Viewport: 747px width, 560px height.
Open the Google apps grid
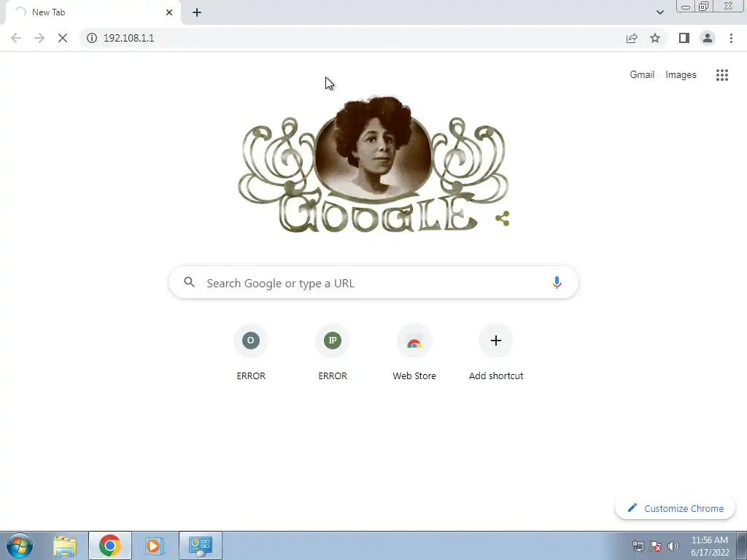[x=721, y=75]
